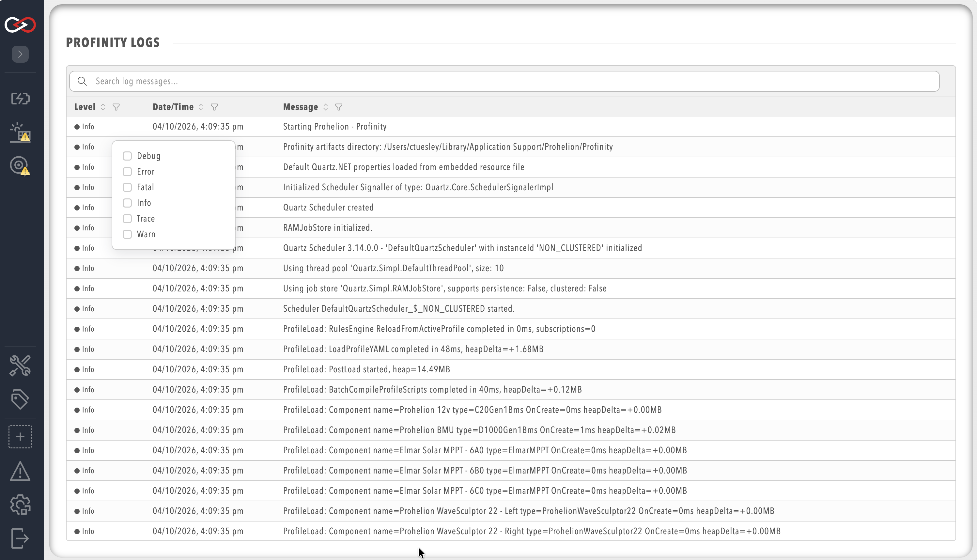Click the logout exit icon in sidebar

tap(20, 538)
